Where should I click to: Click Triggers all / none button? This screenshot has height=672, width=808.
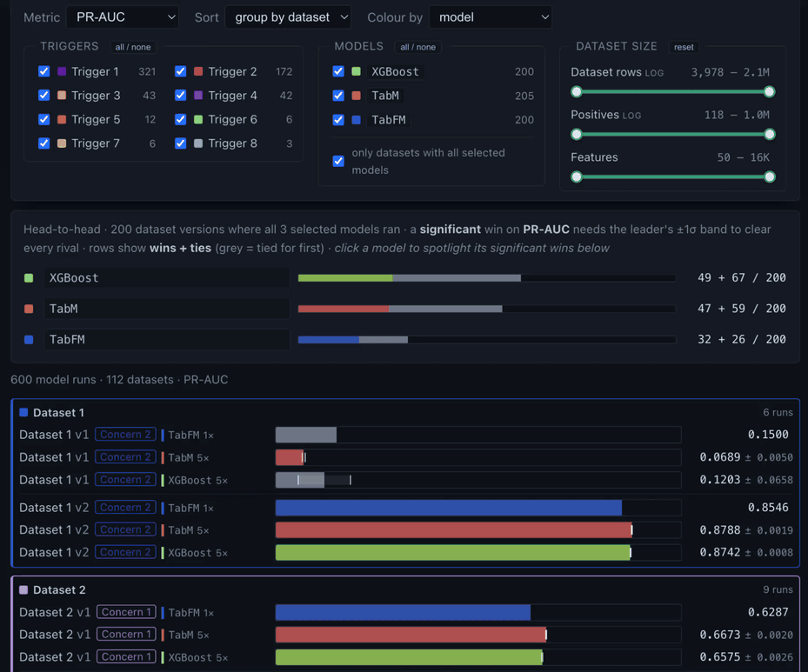[x=133, y=47]
